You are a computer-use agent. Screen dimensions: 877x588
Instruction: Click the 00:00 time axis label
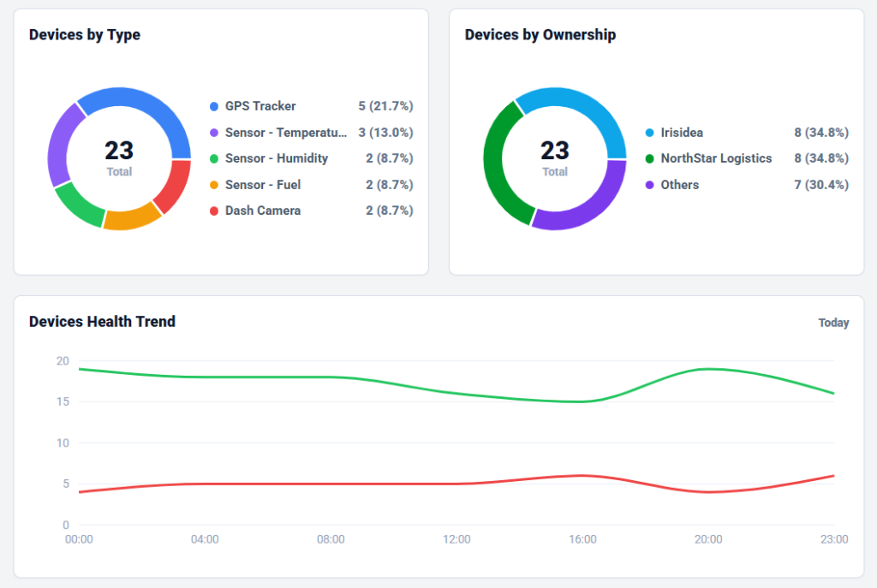pyautogui.click(x=79, y=539)
